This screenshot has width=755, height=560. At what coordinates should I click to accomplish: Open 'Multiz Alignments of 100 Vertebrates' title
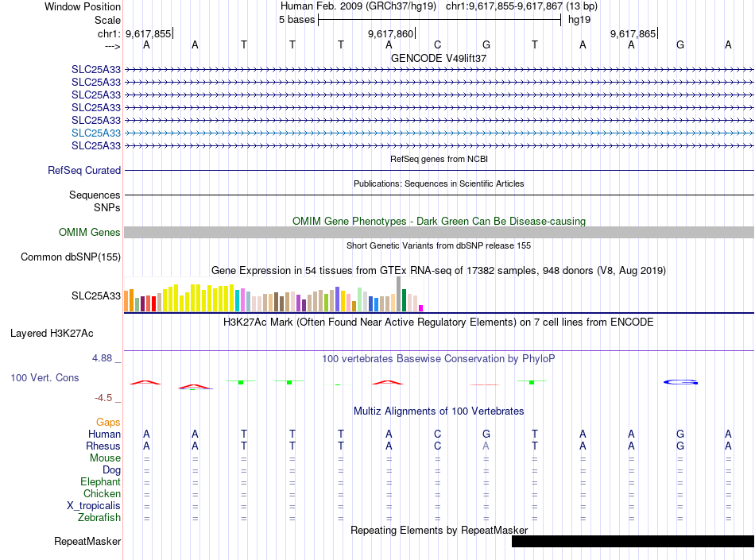click(x=439, y=411)
